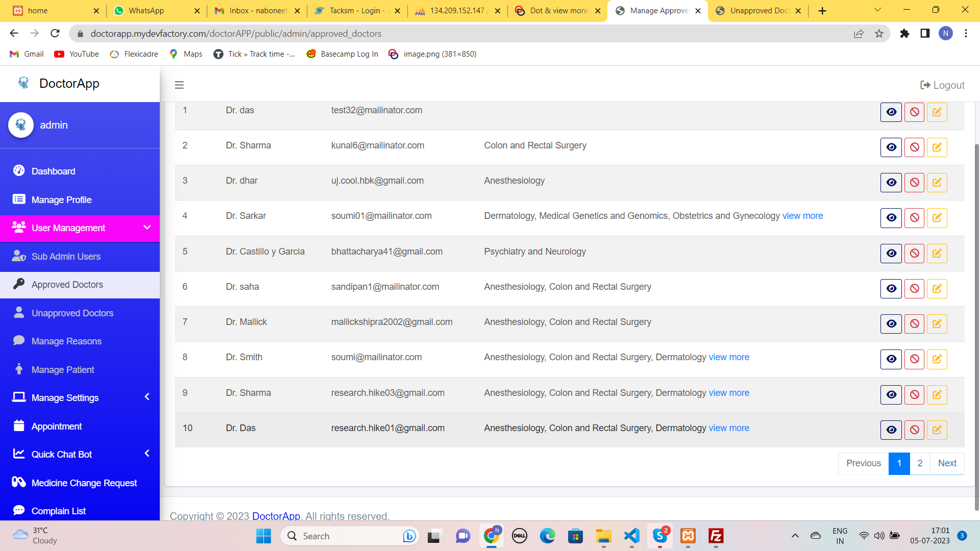Click eye icon for Dr. Das row 10

(891, 430)
